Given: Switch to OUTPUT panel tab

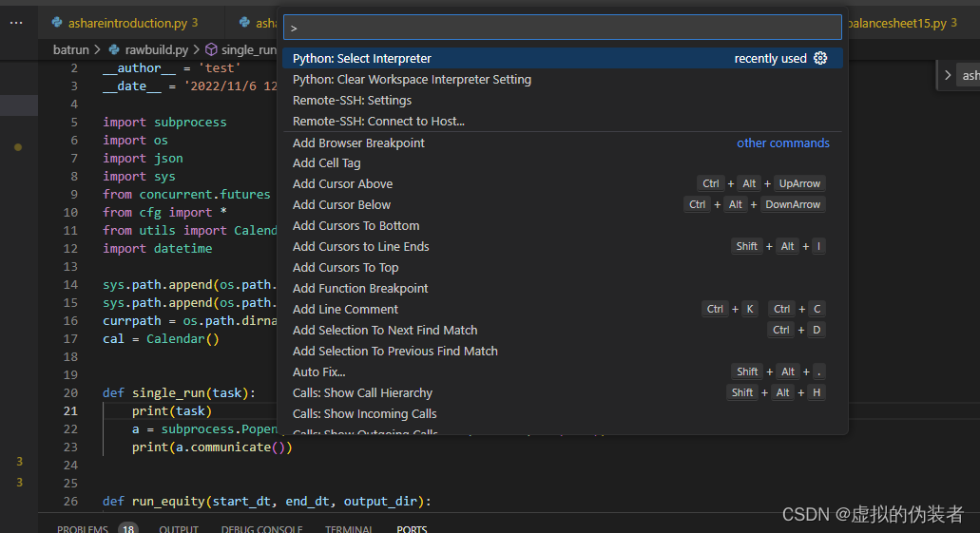Looking at the screenshot, I should pyautogui.click(x=179, y=528).
